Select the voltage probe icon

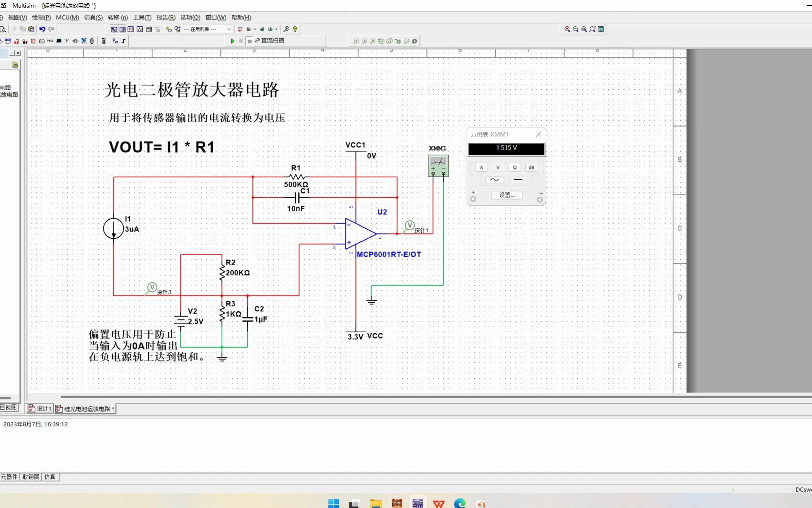356,41
